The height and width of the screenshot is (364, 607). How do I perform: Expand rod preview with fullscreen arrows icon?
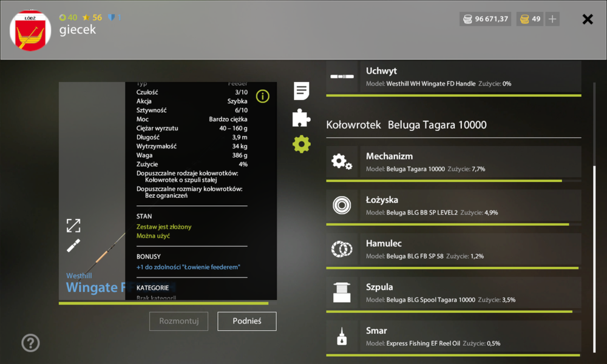click(x=73, y=226)
